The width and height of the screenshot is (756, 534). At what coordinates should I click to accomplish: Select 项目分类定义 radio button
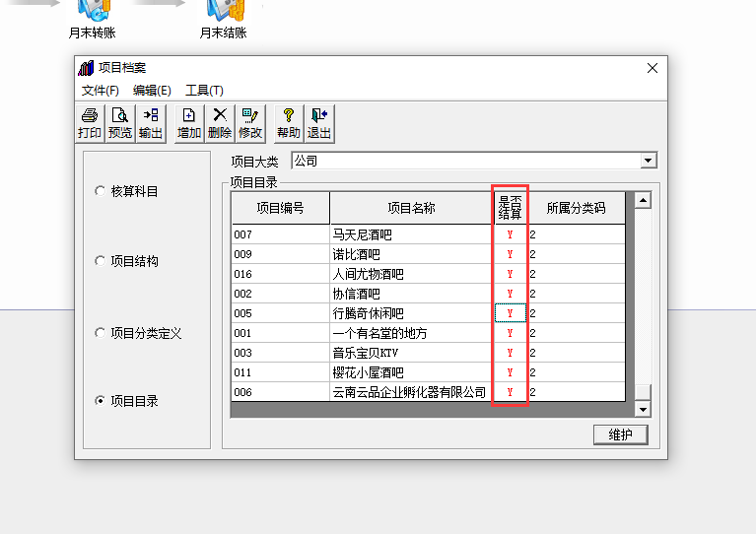click(101, 333)
